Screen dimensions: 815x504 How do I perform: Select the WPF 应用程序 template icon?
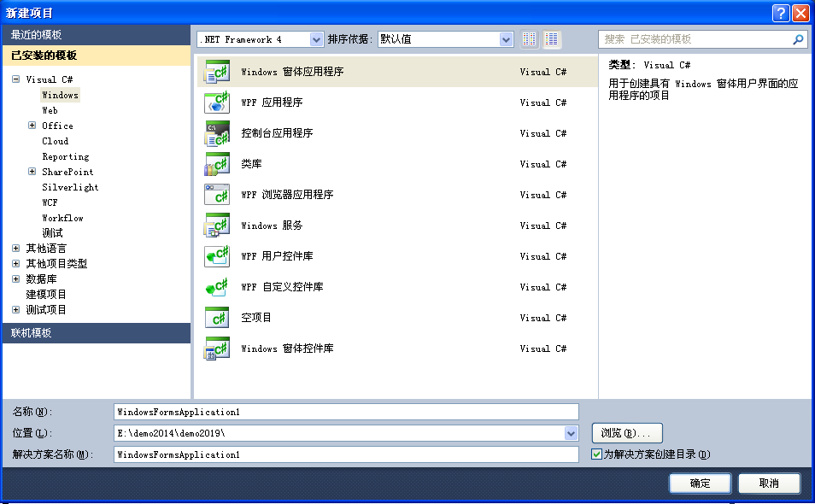pyautogui.click(x=217, y=103)
